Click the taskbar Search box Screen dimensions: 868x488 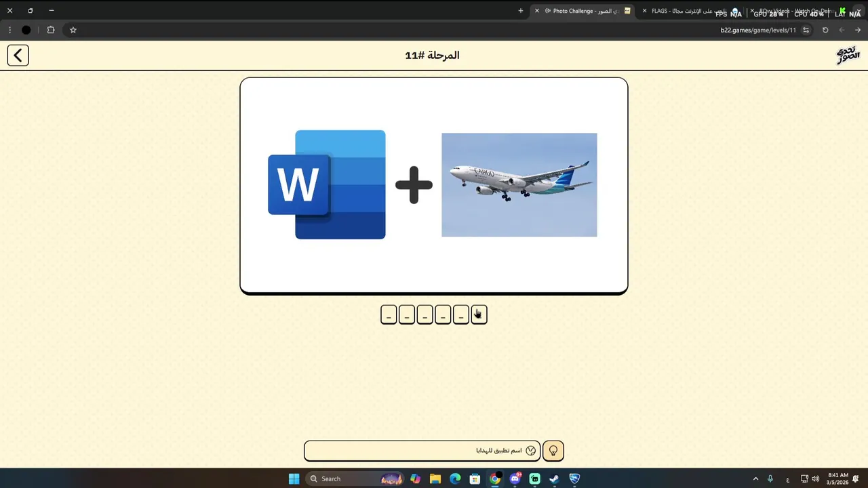(355, 479)
